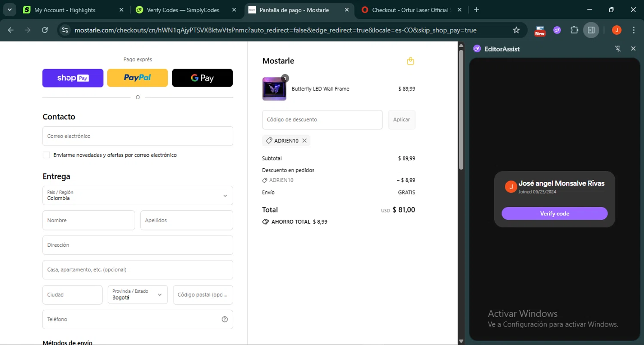644x345 pixels.
Task: Click the page vertical scrollbar
Action: [x=461, y=109]
